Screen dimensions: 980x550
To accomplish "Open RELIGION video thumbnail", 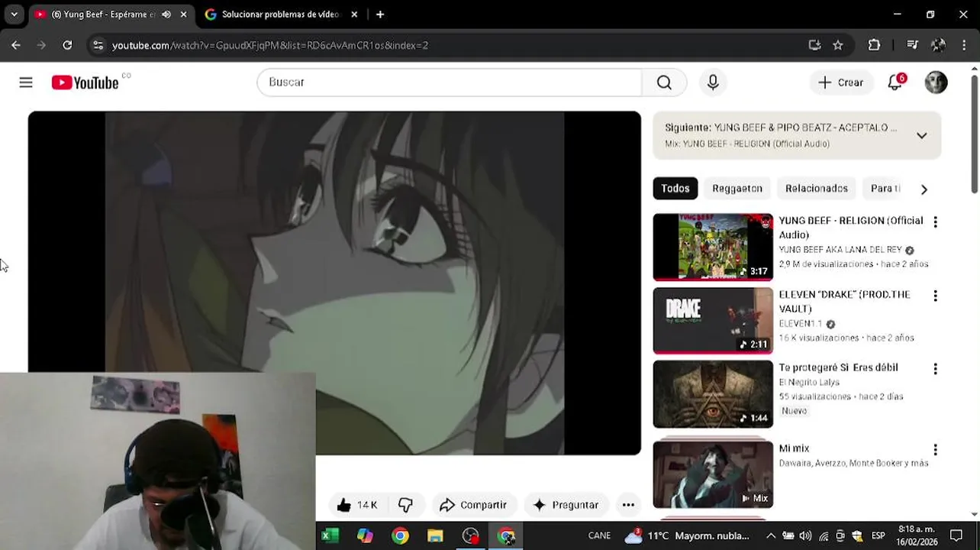I will click(713, 247).
